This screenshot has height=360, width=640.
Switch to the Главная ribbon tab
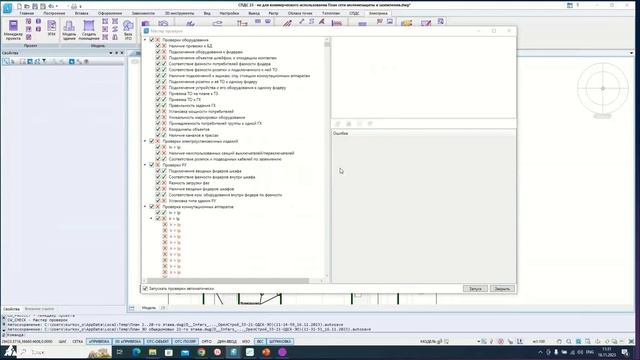click(x=27, y=13)
